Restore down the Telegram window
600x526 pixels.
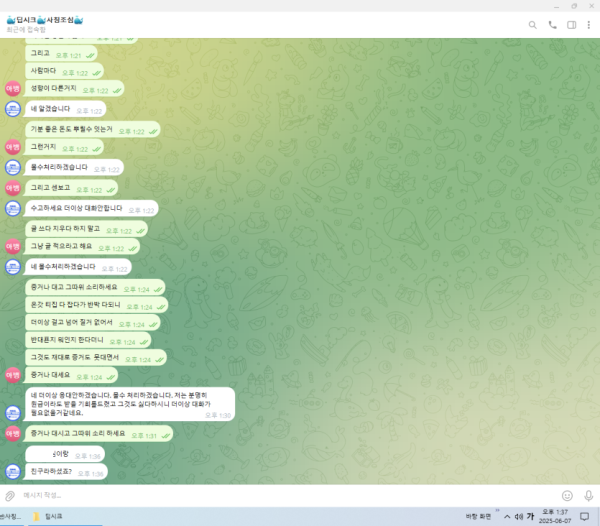tap(574, 6)
